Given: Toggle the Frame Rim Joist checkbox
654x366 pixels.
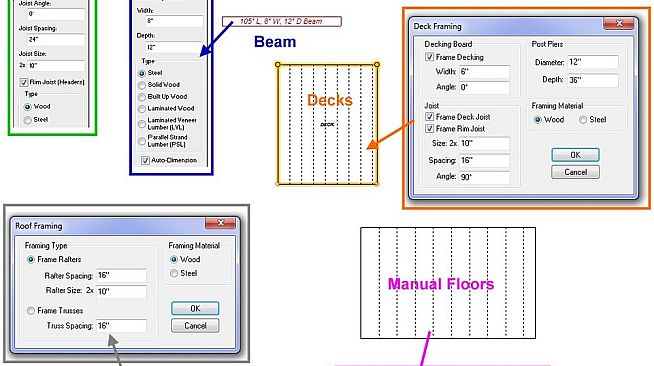Looking at the screenshot, I should 429,128.
